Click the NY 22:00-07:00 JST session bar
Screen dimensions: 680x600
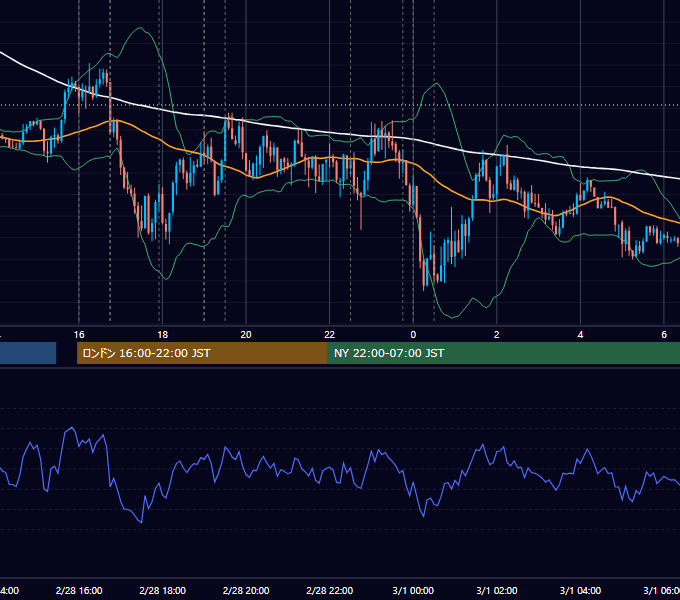point(503,353)
